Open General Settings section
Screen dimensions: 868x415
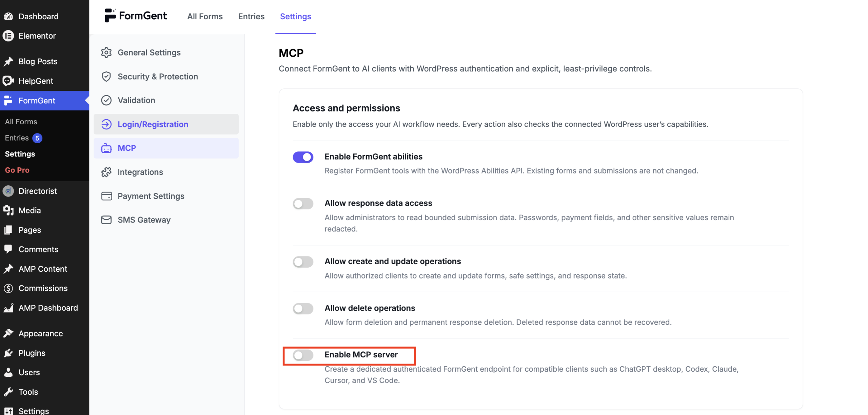166,53
